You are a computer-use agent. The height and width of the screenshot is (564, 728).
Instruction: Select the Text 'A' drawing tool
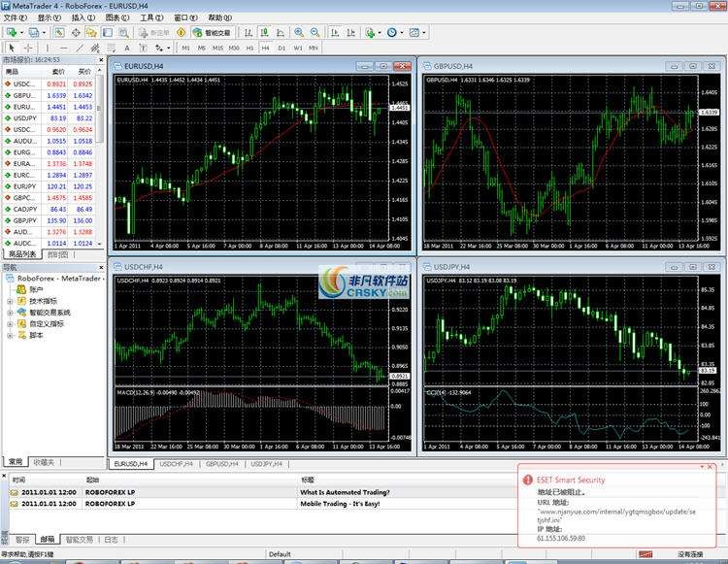[x=127, y=48]
